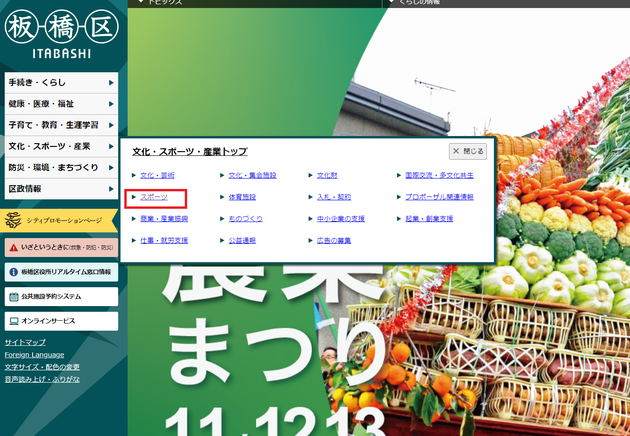Viewport: 630px width, 436px height.
Task: Click the Itabashi city logo
Action: tap(61, 34)
